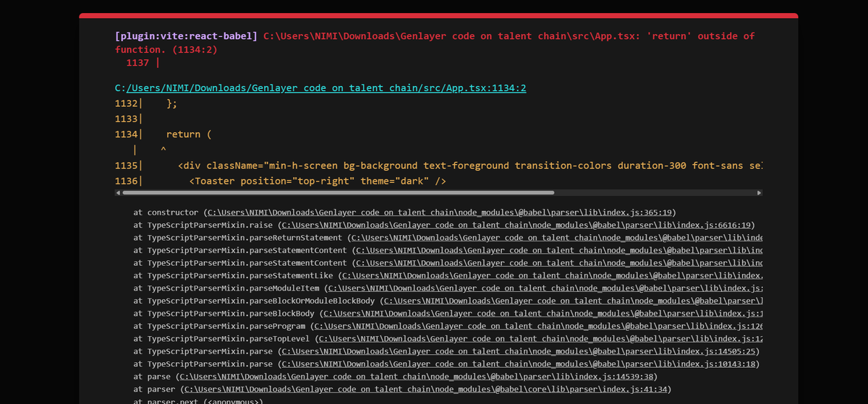Click the "'return' outside of function" error message

pos(435,43)
